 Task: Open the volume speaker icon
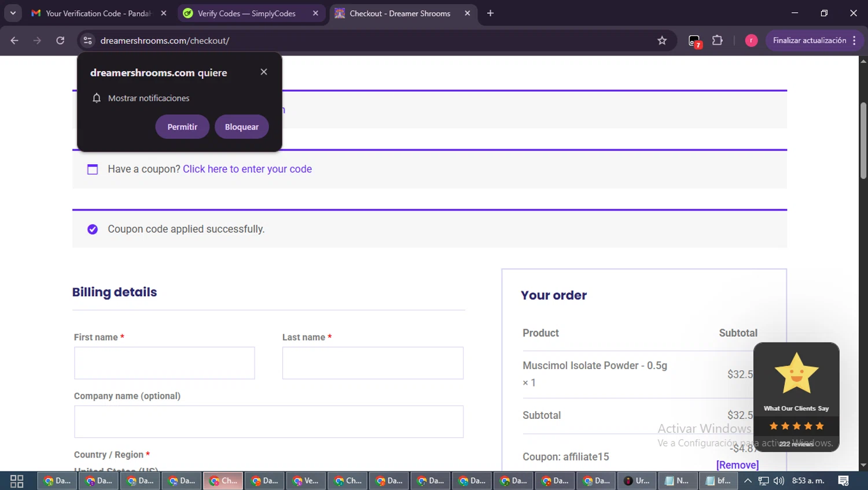click(779, 481)
